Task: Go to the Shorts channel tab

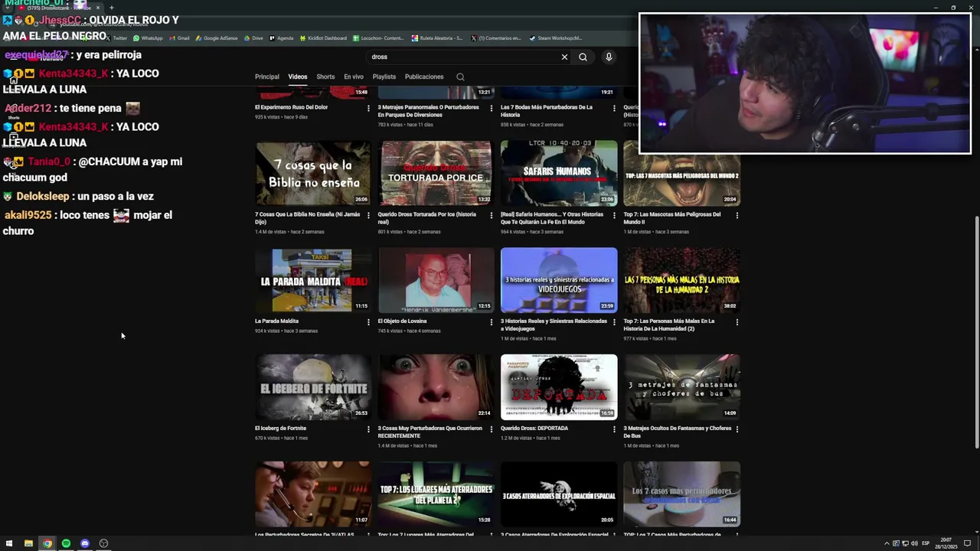Action: tap(325, 77)
